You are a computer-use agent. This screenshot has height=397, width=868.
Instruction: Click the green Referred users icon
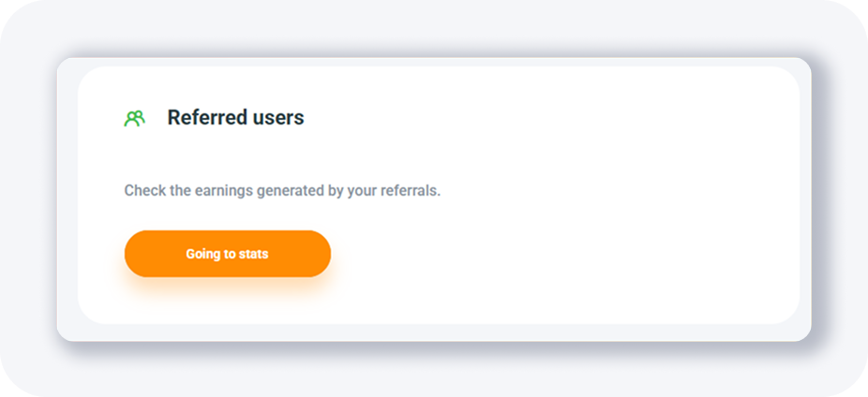click(134, 118)
